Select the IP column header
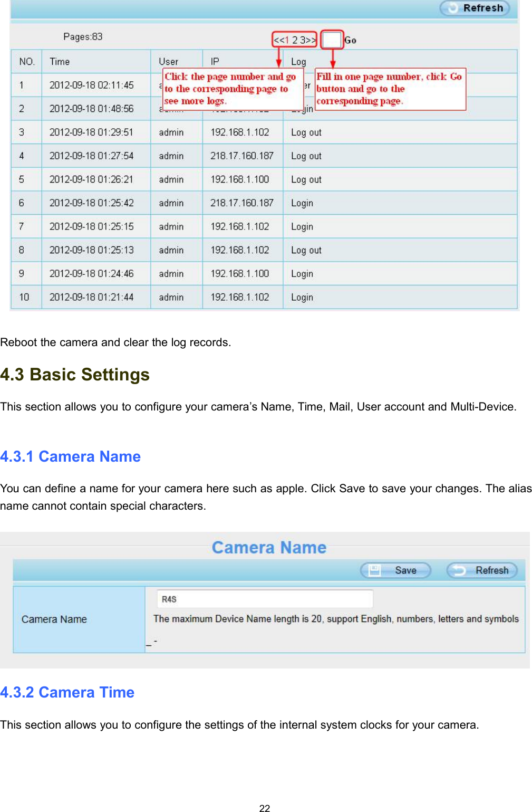532x812 pixels. pyautogui.click(x=215, y=61)
